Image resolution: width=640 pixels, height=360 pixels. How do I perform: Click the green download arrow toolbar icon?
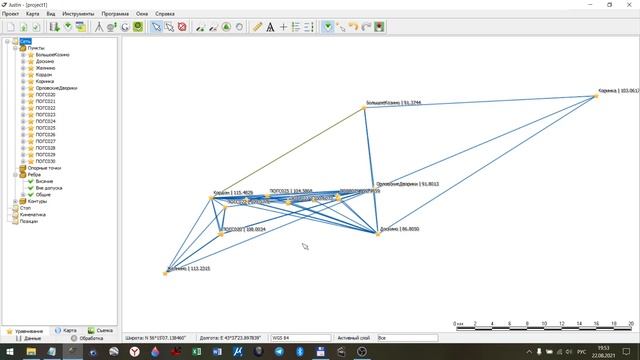click(x=68, y=27)
